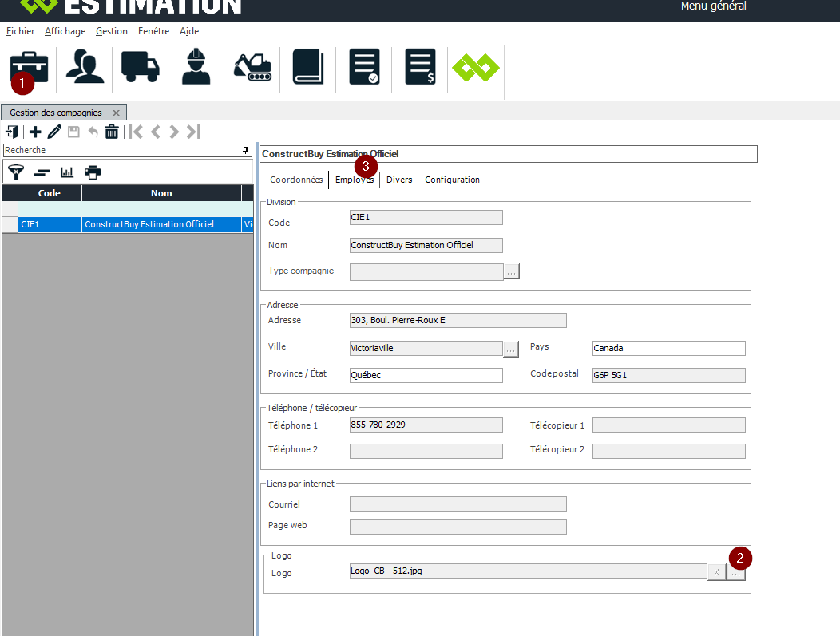Print the list with printer icon

[93, 172]
